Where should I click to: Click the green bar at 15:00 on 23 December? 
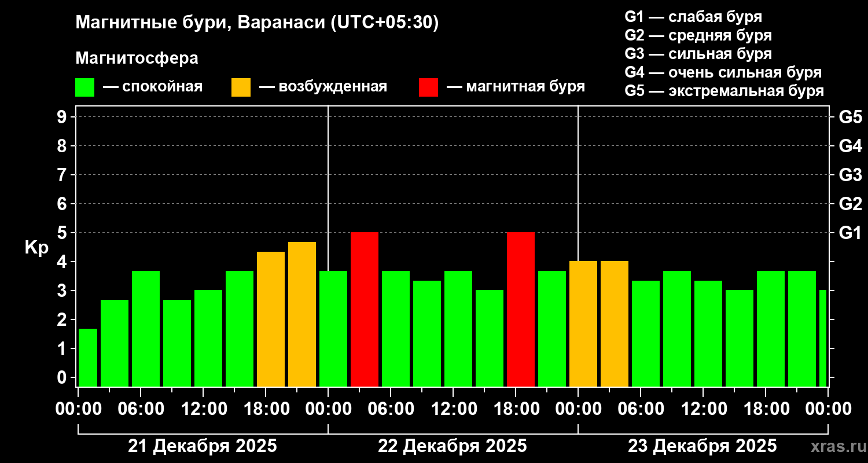click(740, 339)
